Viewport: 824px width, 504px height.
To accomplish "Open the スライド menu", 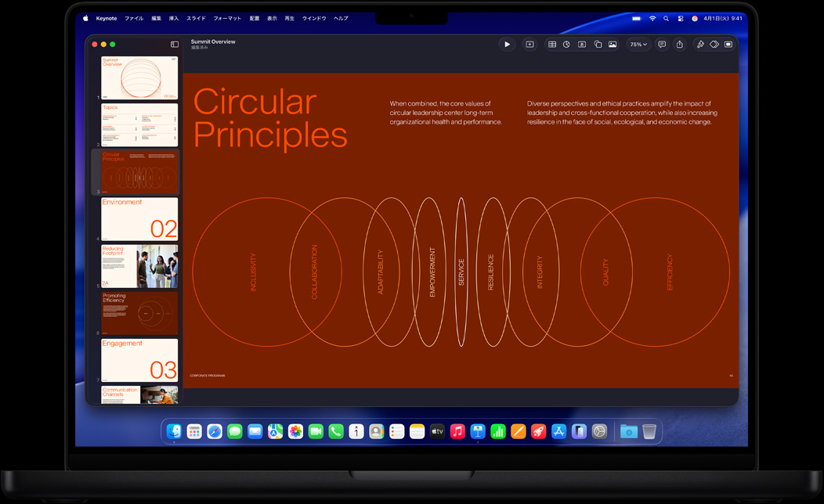I will click(x=195, y=18).
